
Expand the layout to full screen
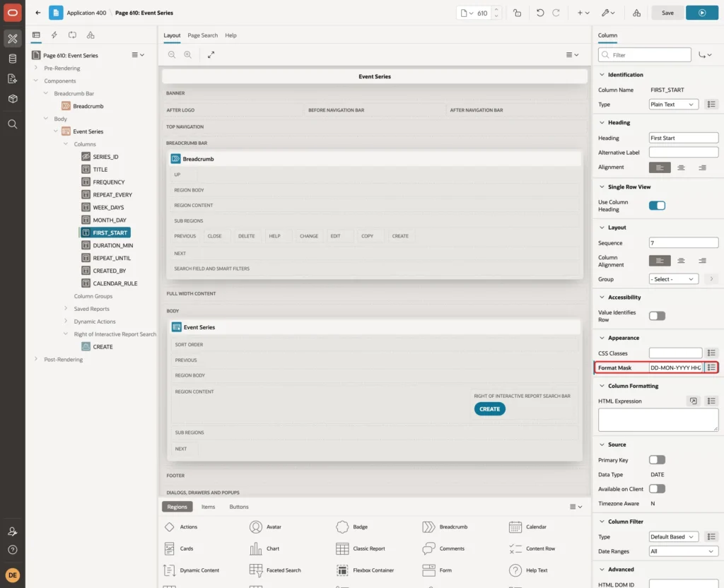tap(211, 54)
